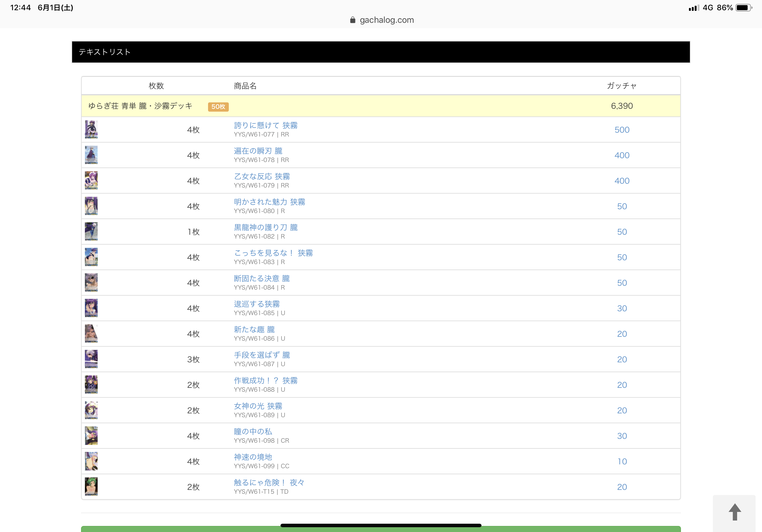Open the 新たな趣 朧 card link

255,330
